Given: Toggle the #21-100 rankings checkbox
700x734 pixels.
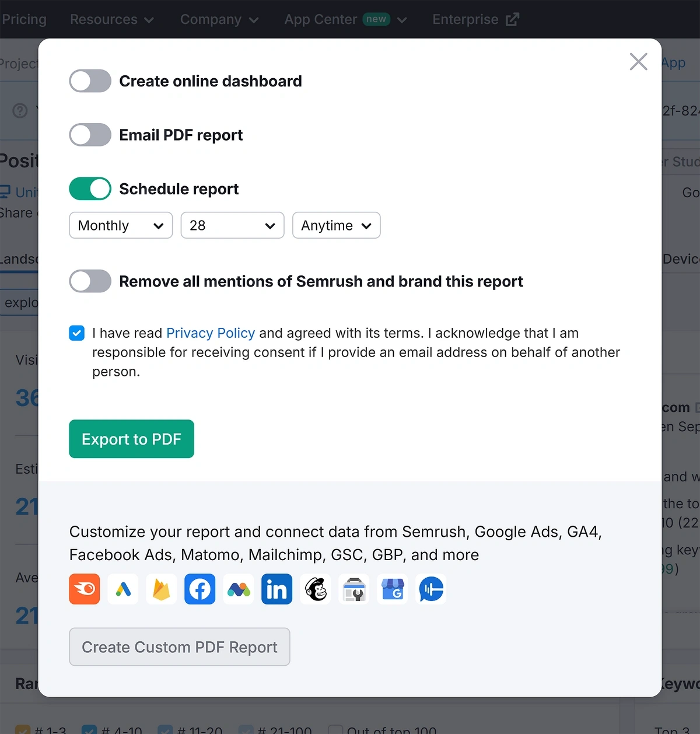Looking at the screenshot, I should point(246,730).
